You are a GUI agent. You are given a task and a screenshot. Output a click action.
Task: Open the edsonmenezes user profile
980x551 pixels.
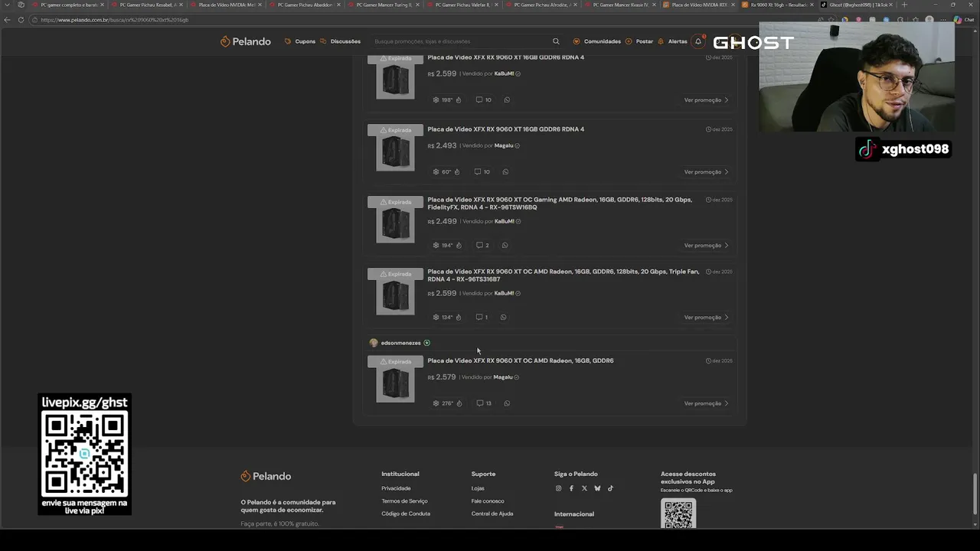pyautogui.click(x=400, y=343)
